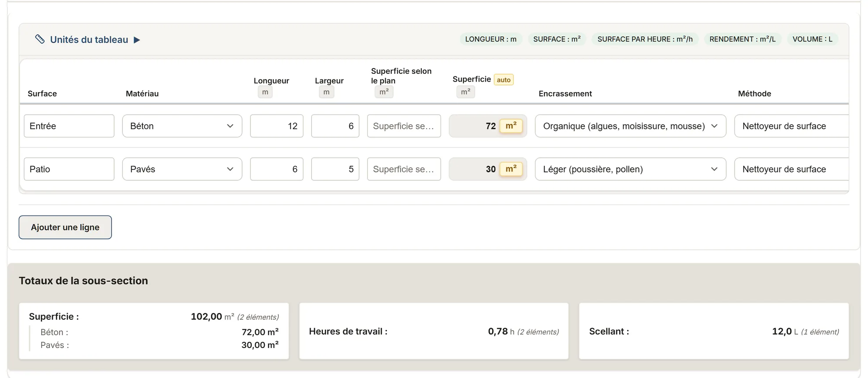Click the m² tag under Superficie selon le plan
The image size is (868, 378).
384,92
